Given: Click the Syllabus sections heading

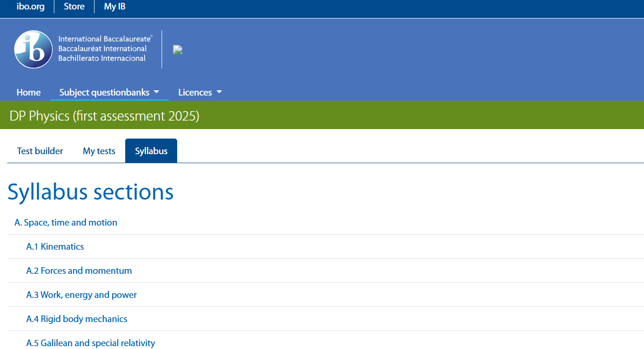Looking at the screenshot, I should [91, 192].
